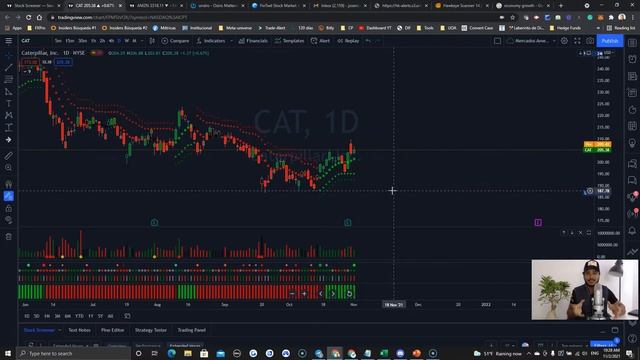
Task: Open the notifications bell icon
Action: tap(632, 231)
